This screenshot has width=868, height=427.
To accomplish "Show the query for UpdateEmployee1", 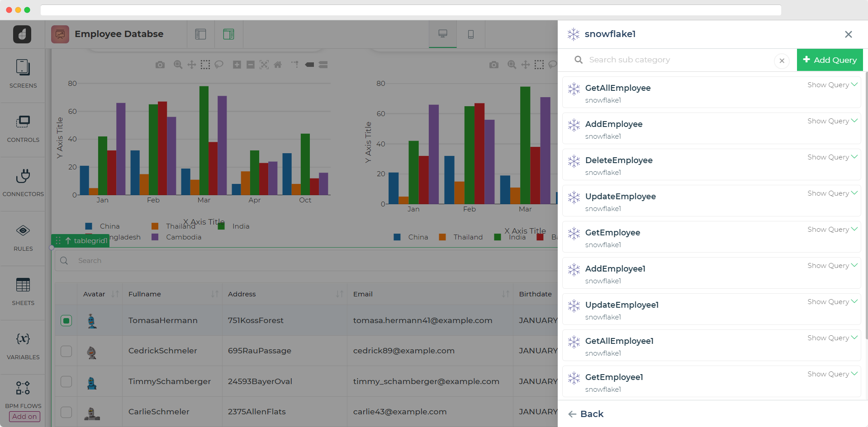I will click(x=832, y=302).
